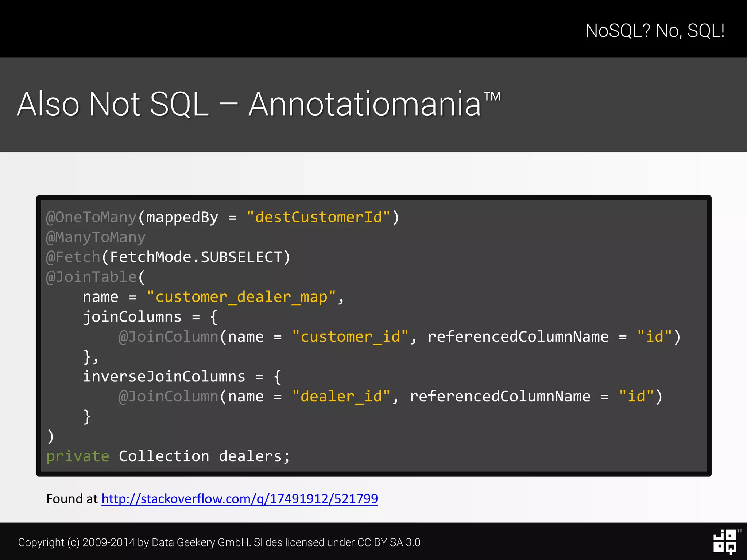Click the "customer_id" string literal
This screenshot has height=560, width=747.
[x=350, y=337]
